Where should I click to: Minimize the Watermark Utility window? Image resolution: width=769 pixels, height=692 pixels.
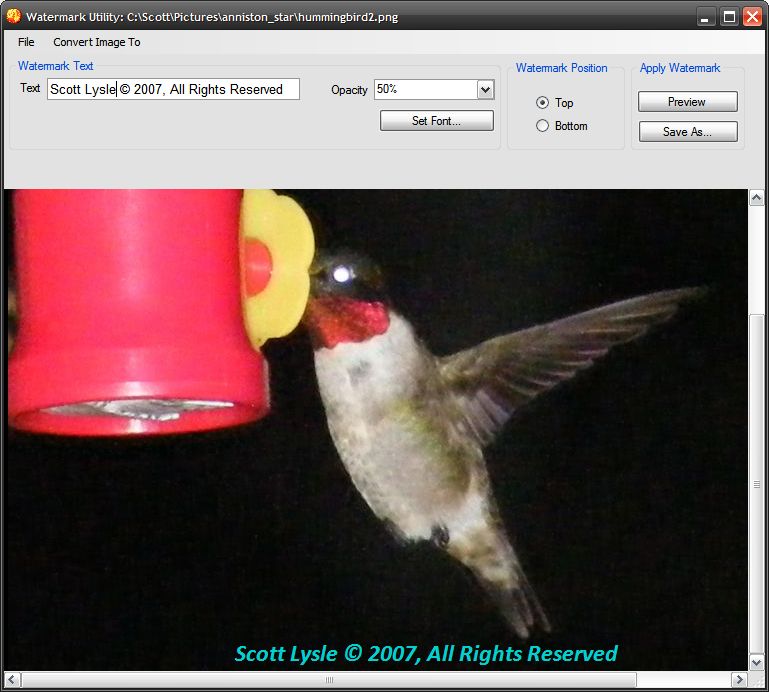(705, 17)
